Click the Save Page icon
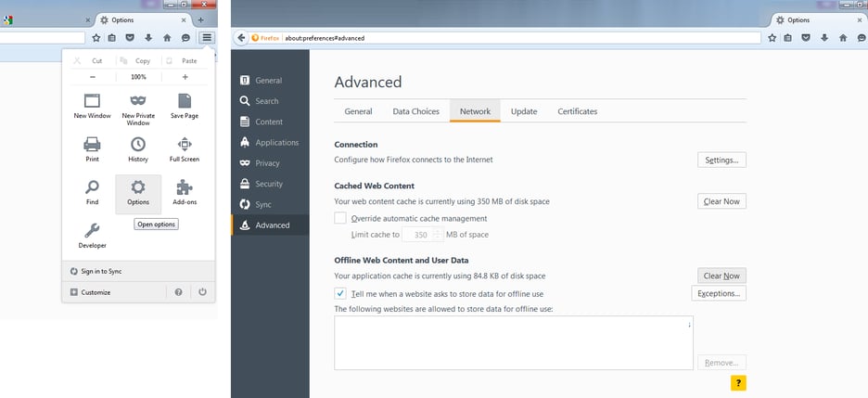 (x=185, y=101)
